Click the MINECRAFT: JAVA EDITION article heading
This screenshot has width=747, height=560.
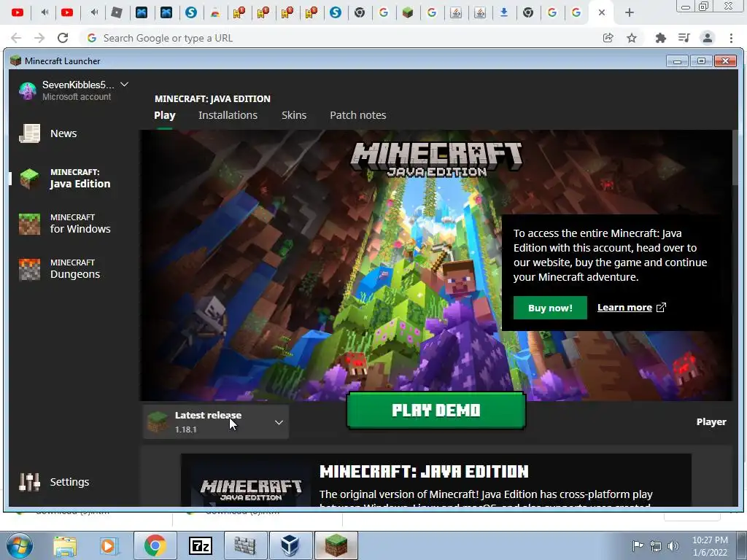tap(424, 472)
